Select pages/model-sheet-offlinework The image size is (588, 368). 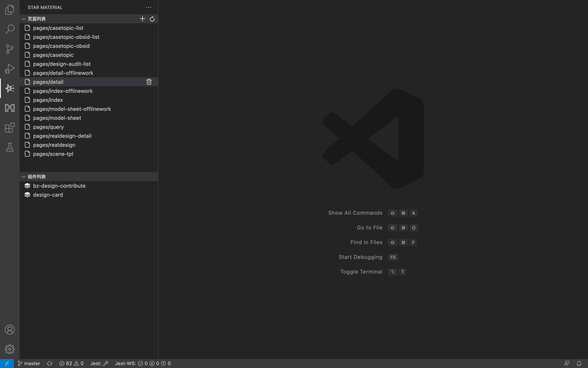point(89,109)
